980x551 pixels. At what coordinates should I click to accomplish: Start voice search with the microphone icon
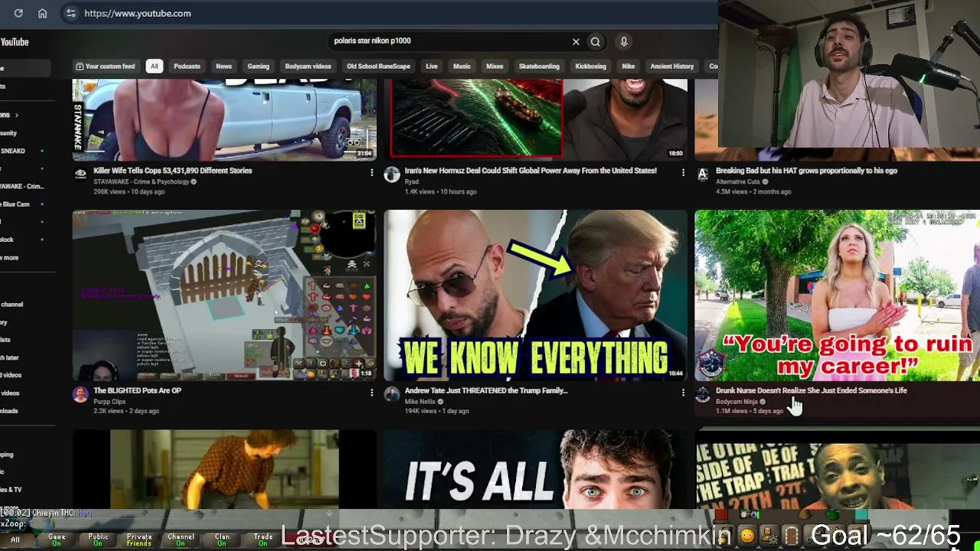[624, 41]
